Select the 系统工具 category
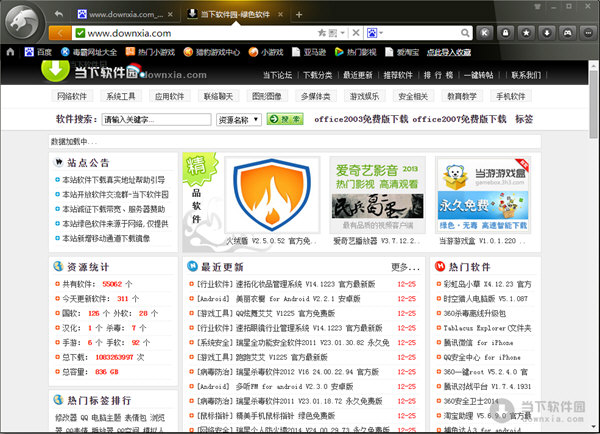This screenshot has height=434, width=600. [121, 96]
